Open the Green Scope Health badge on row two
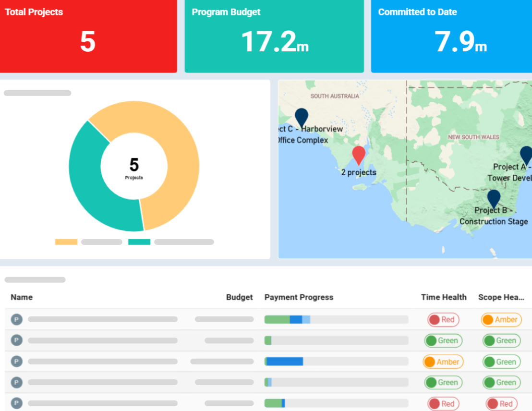532x411 pixels. click(x=501, y=340)
